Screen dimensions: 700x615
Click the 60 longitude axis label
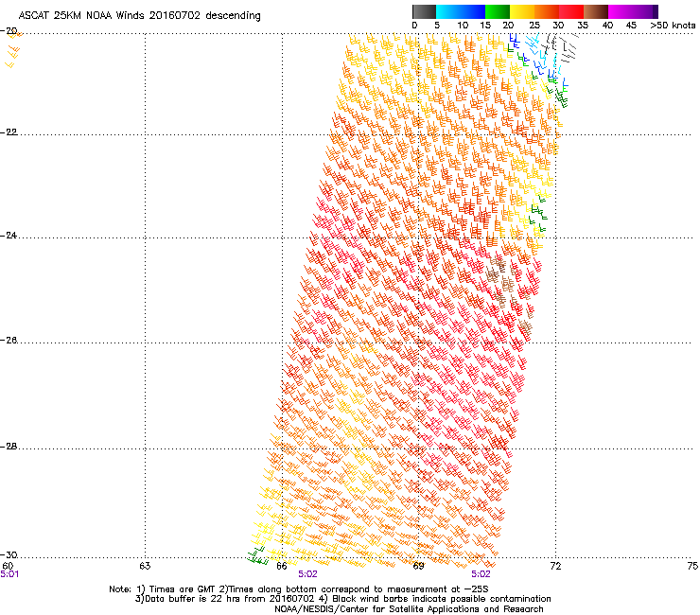8,566
